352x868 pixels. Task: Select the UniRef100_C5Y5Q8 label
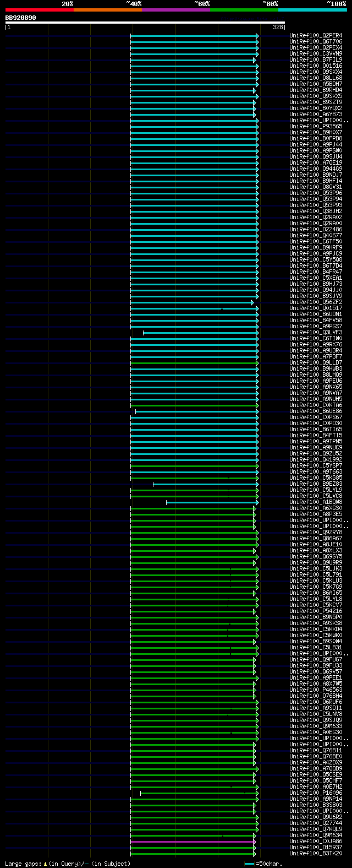[x=316, y=260]
